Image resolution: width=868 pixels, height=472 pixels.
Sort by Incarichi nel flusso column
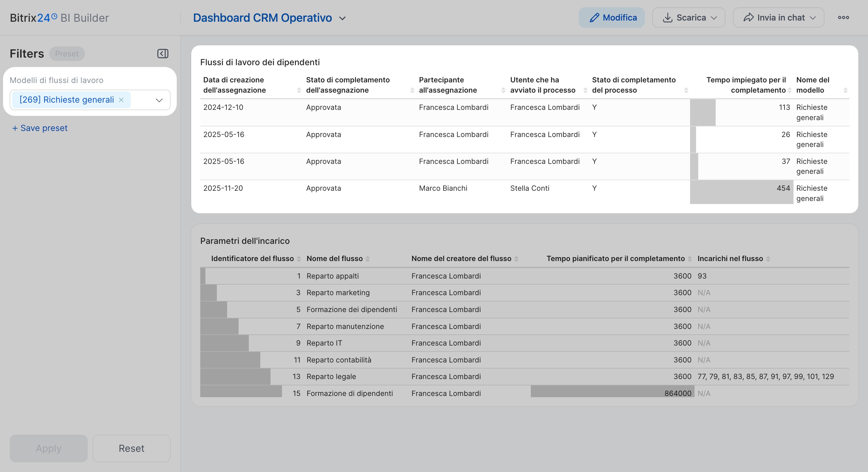(x=768, y=259)
